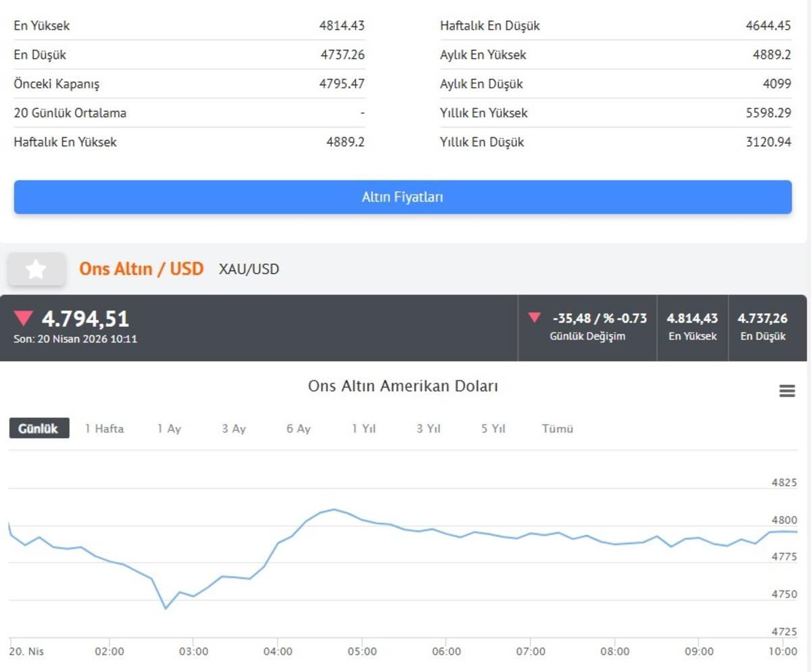Select the 6 Ay chart period
This screenshot has width=811, height=672.
(x=298, y=429)
